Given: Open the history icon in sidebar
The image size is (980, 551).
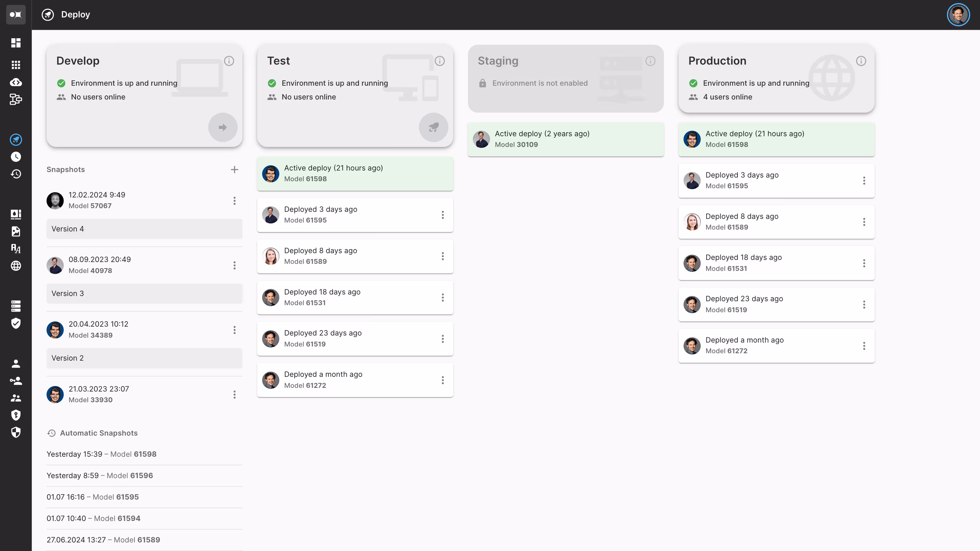Looking at the screenshot, I should tap(16, 174).
